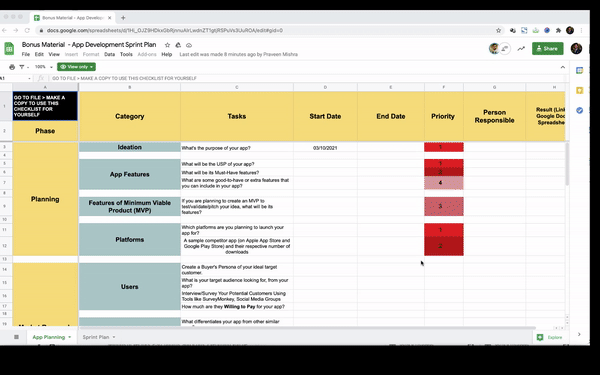Click column letter C header
This screenshot has height=375, width=600.
pyautogui.click(x=237, y=87)
